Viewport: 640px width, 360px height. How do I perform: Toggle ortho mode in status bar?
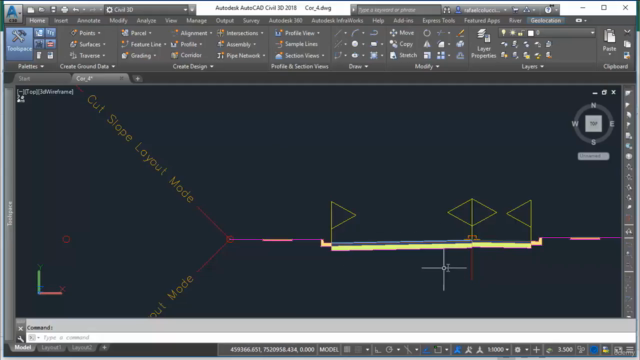click(x=378, y=350)
